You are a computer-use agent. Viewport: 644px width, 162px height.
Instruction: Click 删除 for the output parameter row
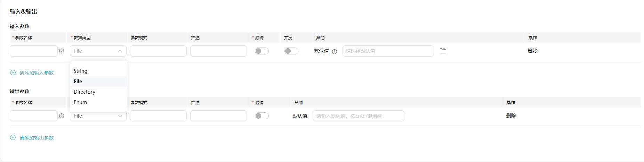click(511, 116)
